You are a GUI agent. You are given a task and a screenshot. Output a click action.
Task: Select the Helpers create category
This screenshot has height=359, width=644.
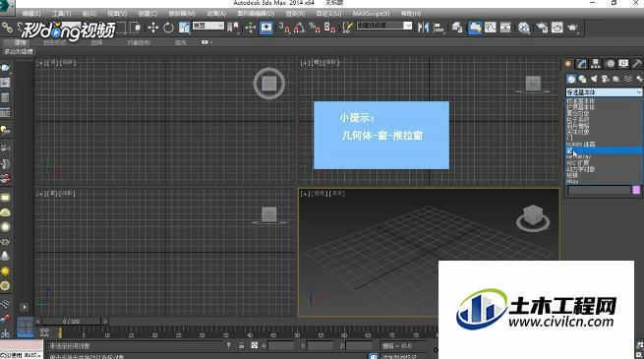coord(616,79)
